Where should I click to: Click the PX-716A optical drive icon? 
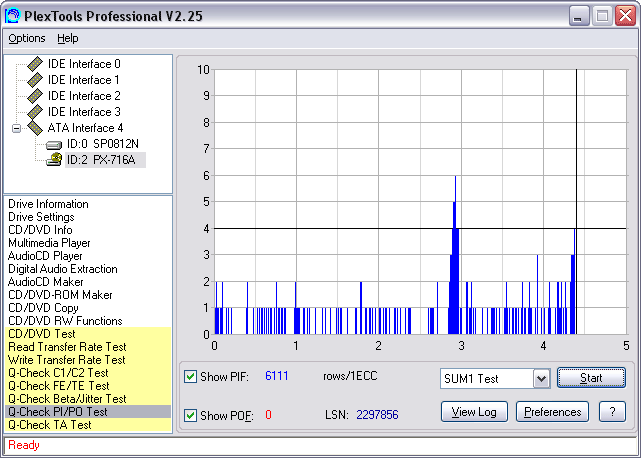pos(54,159)
